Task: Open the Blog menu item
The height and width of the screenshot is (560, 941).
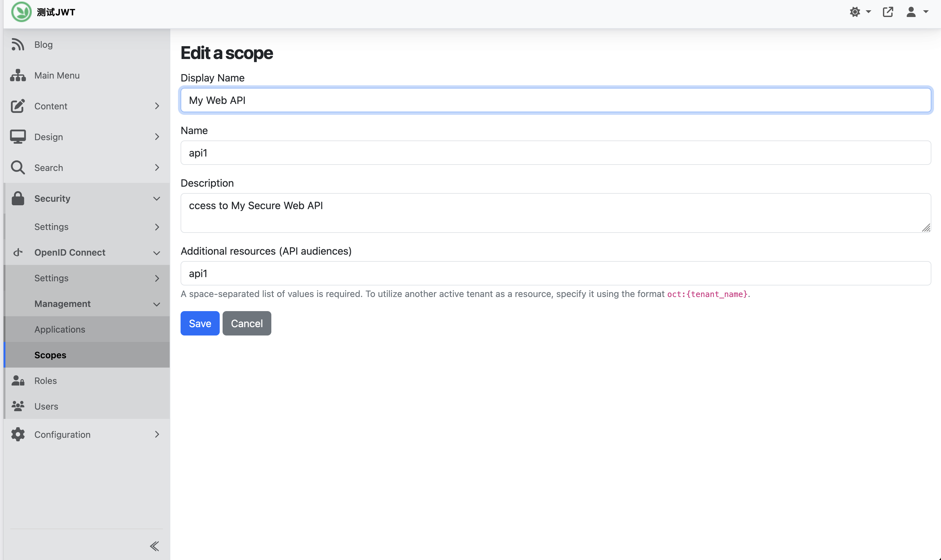Action: pos(86,45)
